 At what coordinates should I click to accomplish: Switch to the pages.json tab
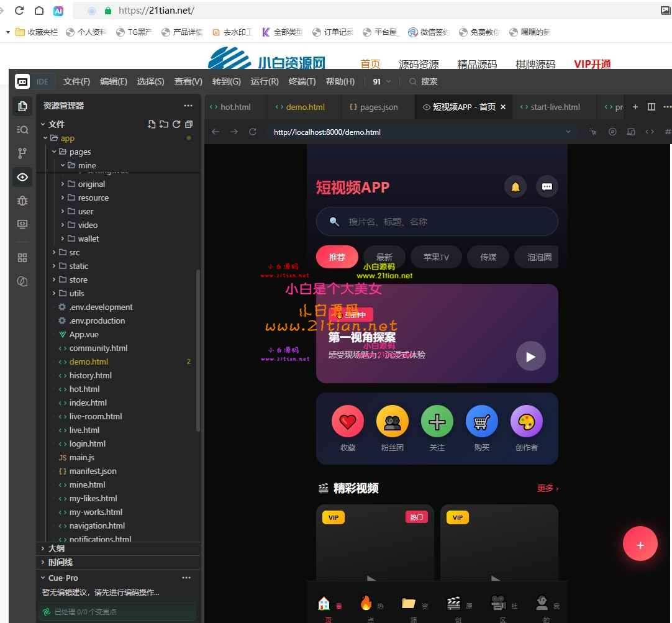(x=374, y=107)
